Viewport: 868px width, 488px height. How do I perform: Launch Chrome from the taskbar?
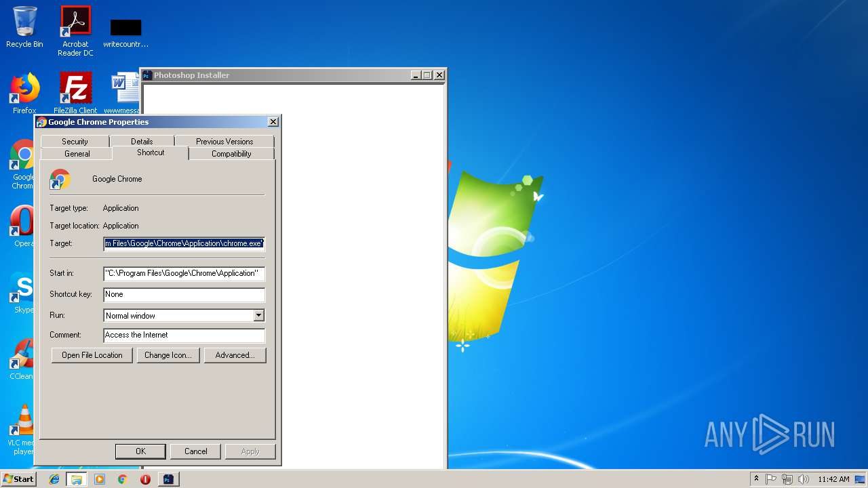pos(122,479)
